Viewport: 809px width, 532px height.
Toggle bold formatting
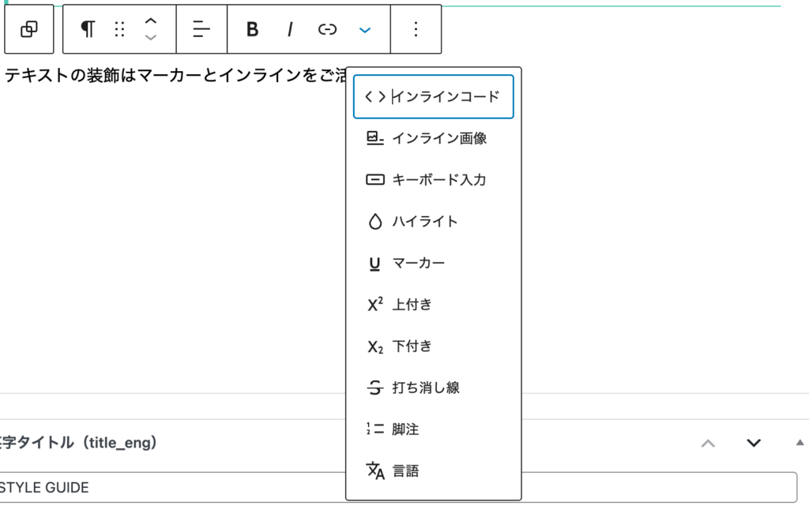tap(252, 29)
